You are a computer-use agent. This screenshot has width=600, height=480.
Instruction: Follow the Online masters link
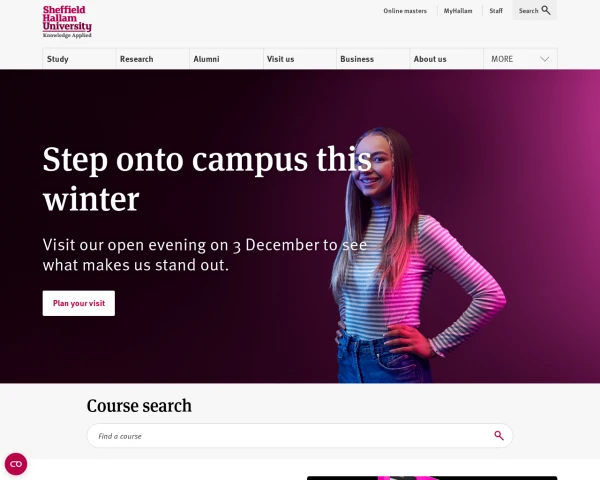pos(405,11)
